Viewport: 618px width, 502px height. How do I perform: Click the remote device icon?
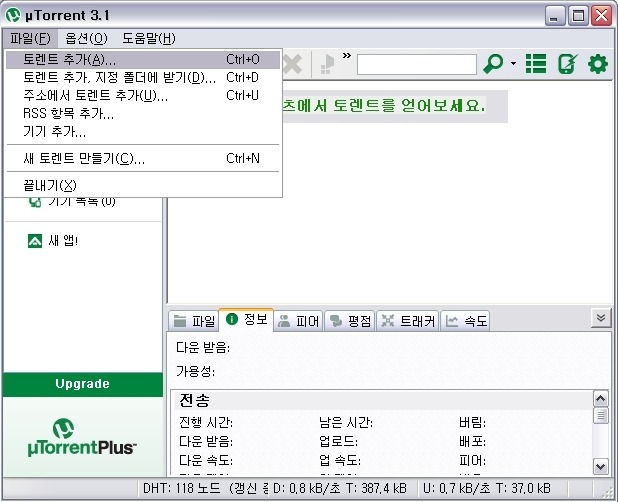[568, 63]
